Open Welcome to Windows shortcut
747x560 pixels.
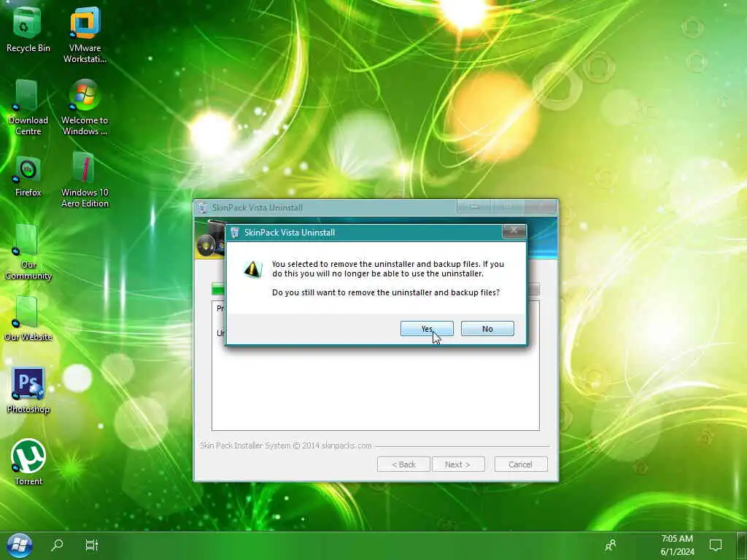point(85,108)
